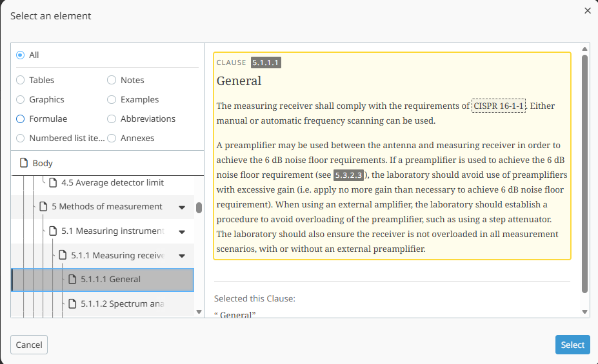Click the tree panel scrollbar thumb
Image resolution: width=598 pixels, height=364 pixels.
[x=199, y=208]
